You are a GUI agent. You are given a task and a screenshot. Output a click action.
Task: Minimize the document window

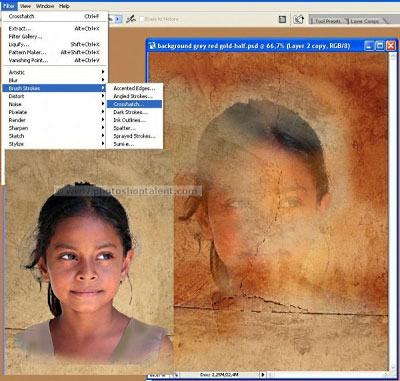369,46
